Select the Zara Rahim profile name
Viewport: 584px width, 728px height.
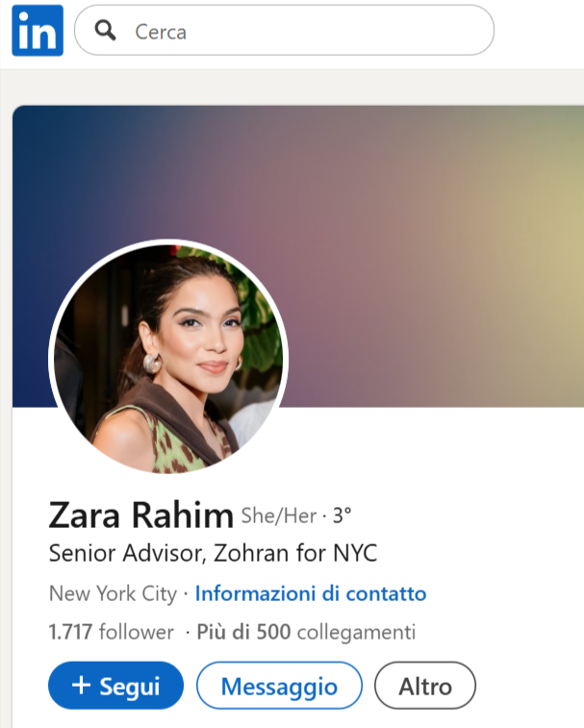[140, 515]
